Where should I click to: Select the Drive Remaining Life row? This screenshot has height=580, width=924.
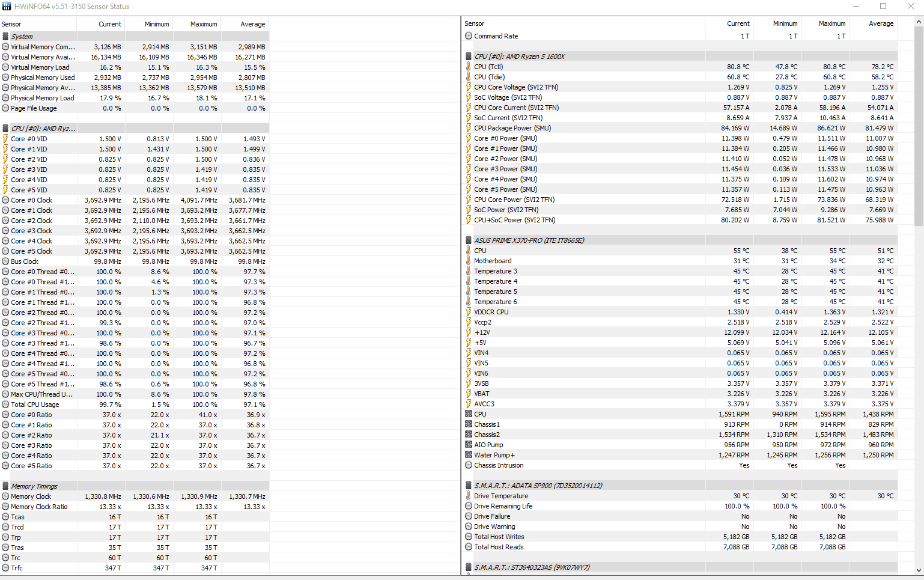pyautogui.click(x=680, y=506)
